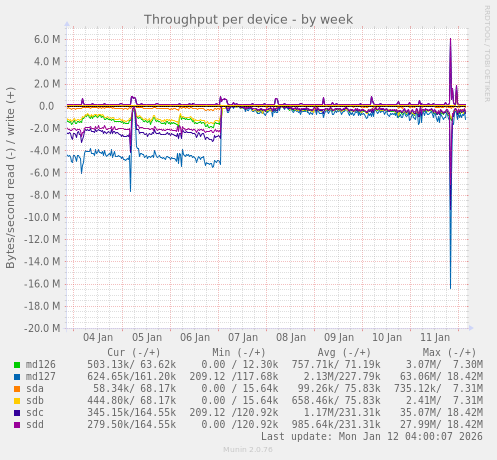
Task: Click sdb min value '0.00 / 15.64k'
Action: pos(240,401)
